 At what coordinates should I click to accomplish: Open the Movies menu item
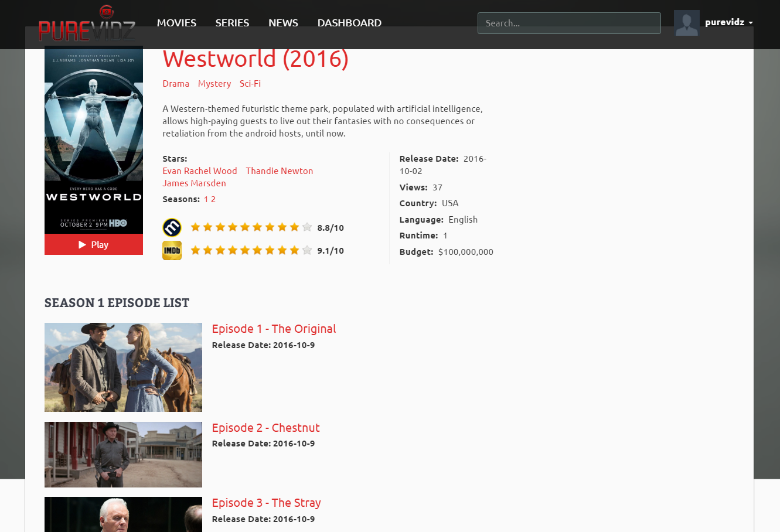tap(176, 23)
